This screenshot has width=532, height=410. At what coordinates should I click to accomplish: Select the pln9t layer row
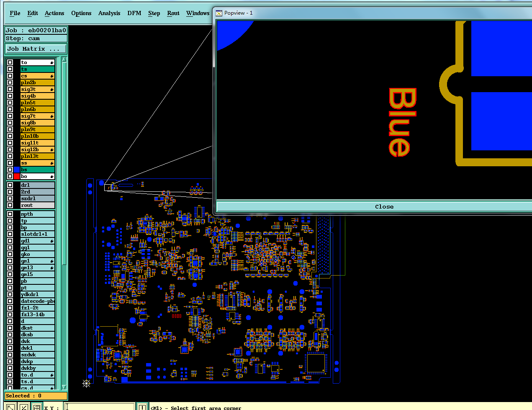tap(38, 129)
